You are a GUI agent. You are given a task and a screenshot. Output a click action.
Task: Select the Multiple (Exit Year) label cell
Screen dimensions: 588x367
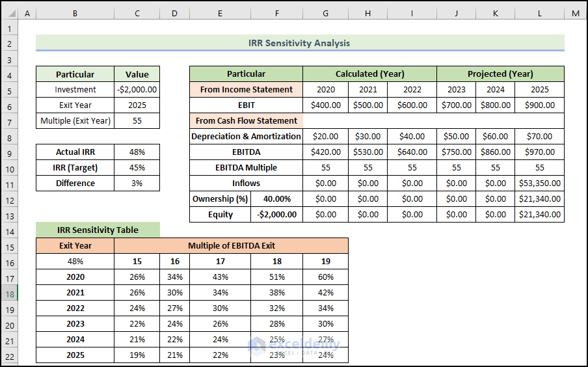(x=75, y=121)
